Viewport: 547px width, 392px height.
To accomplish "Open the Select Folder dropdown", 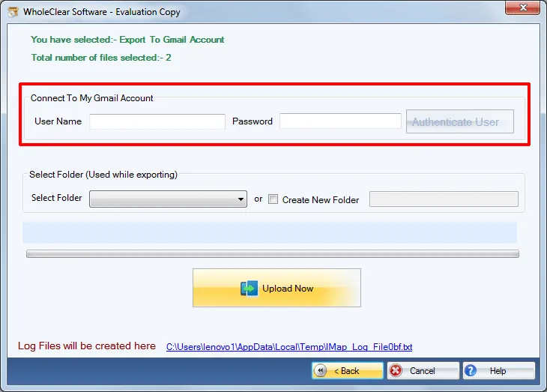I will [x=168, y=199].
